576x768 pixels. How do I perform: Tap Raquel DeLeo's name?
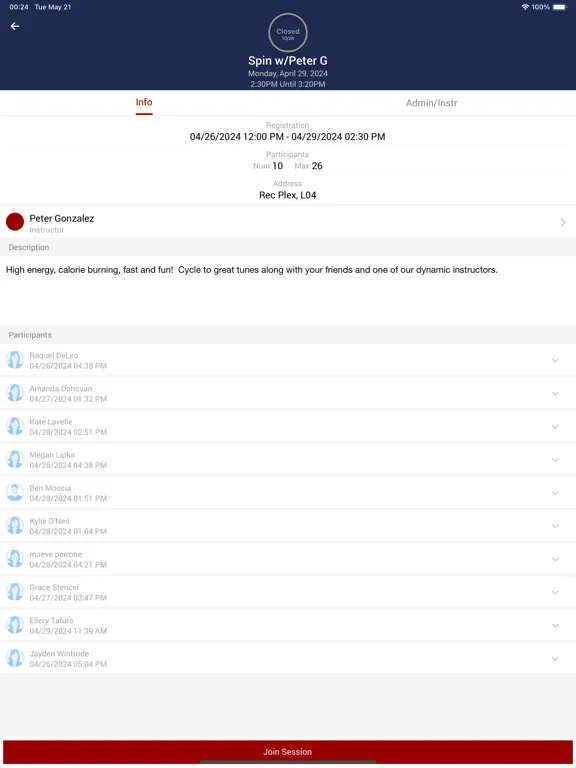pyautogui.click(x=53, y=356)
